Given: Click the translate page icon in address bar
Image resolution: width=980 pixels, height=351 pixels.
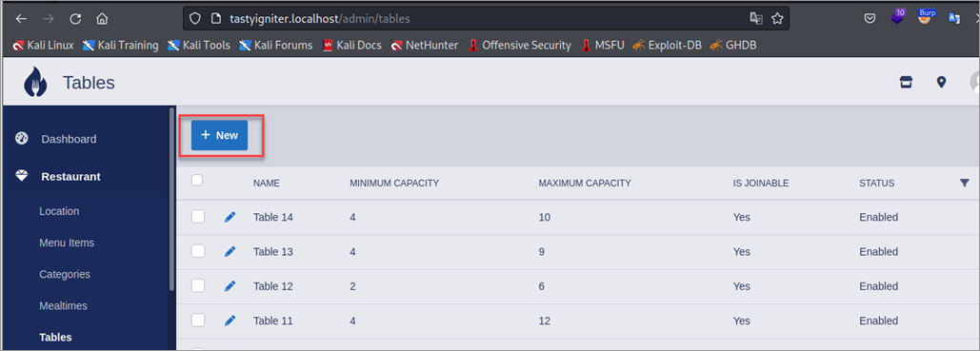Looking at the screenshot, I should click(x=756, y=19).
